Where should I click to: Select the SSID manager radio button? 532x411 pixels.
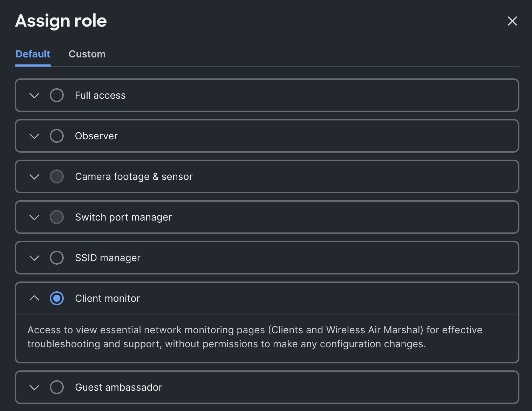pyautogui.click(x=57, y=258)
